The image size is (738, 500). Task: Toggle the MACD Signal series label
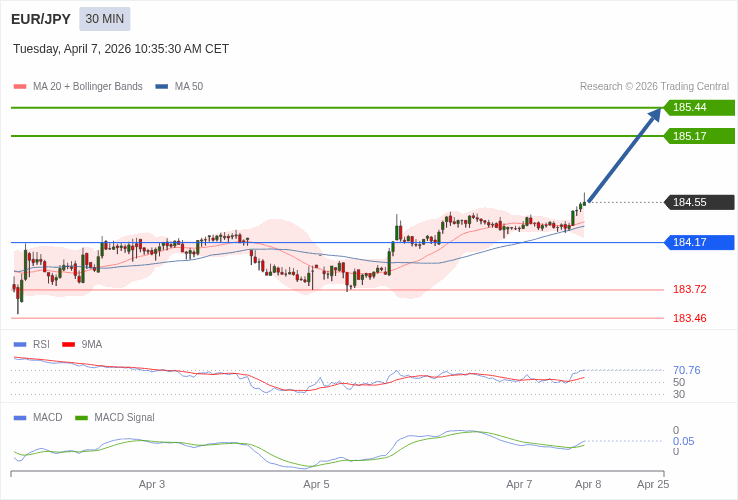124,418
